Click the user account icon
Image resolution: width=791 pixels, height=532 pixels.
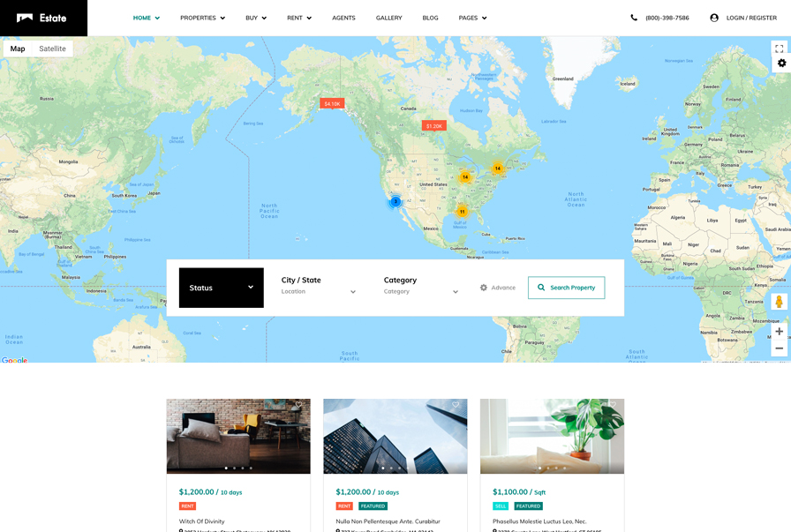[714, 18]
